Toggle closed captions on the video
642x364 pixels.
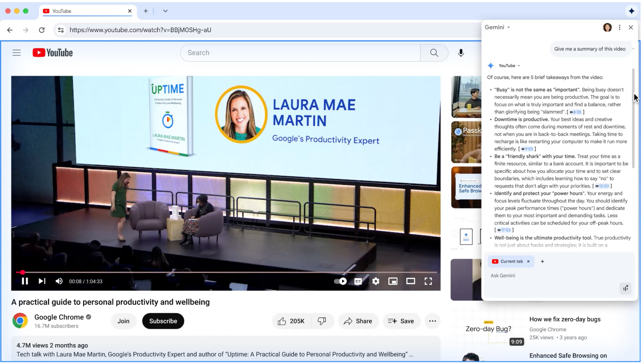click(x=358, y=281)
